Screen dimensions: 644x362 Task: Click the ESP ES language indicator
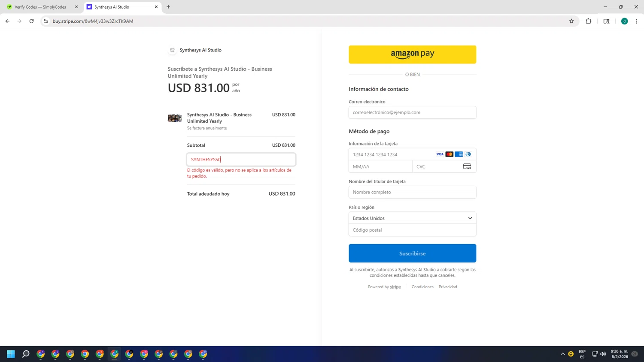[x=582, y=354]
